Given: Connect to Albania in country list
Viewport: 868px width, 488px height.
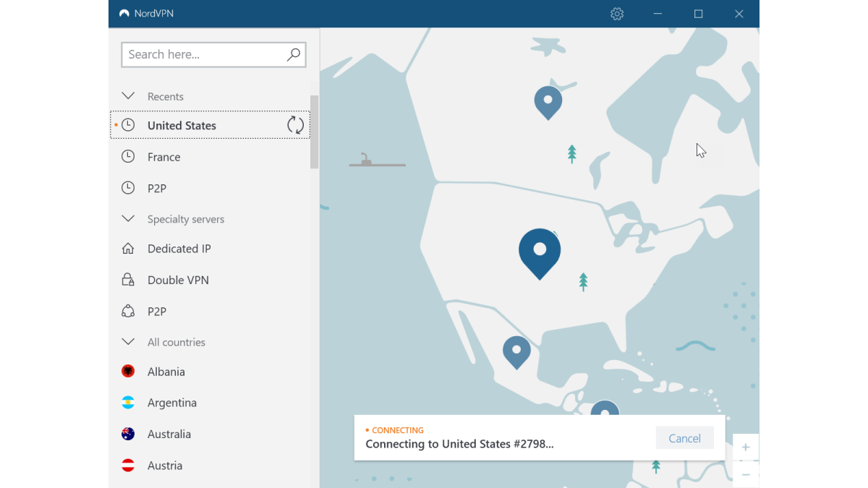Looking at the screenshot, I should 210,371.
